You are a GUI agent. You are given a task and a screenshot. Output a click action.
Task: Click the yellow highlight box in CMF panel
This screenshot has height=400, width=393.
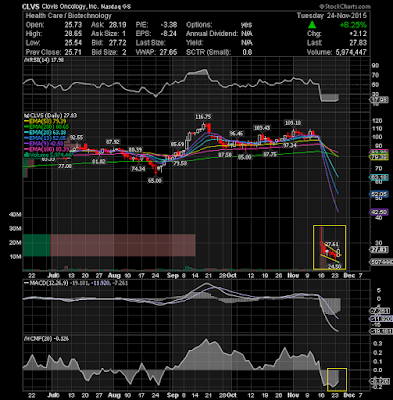click(337, 379)
